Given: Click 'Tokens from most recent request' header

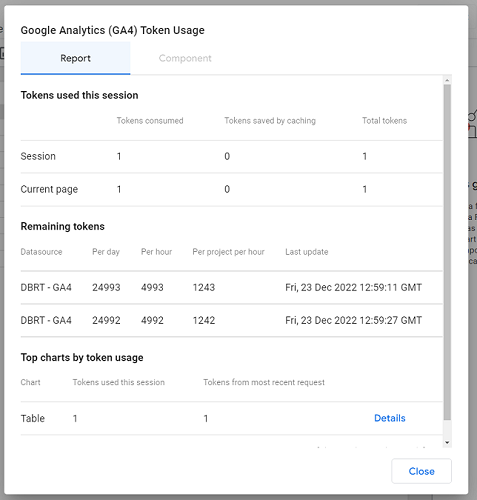Looking at the screenshot, I should pos(264,382).
